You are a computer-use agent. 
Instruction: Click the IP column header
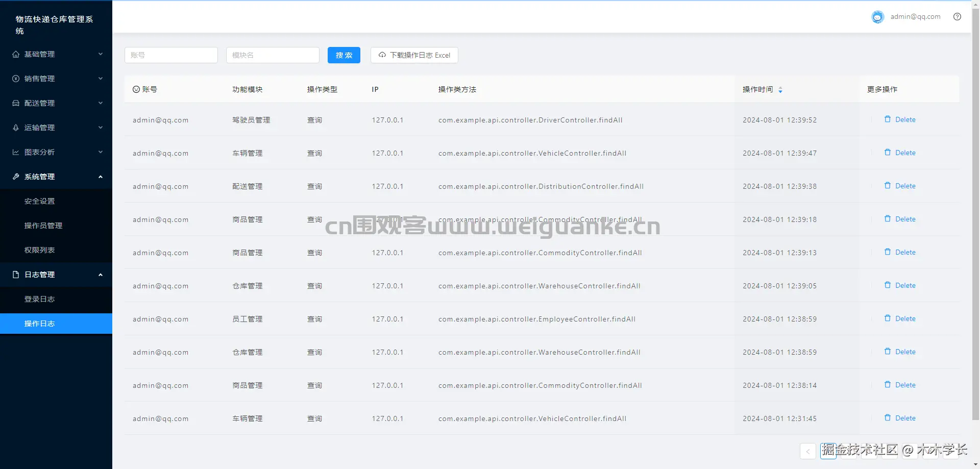(x=375, y=89)
